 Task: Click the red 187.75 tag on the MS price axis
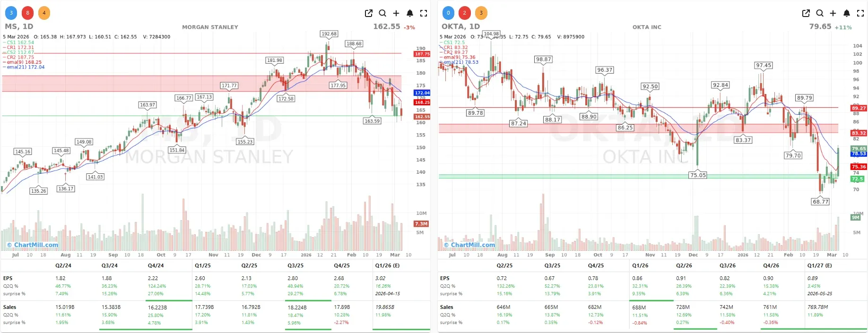click(x=422, y=54)
